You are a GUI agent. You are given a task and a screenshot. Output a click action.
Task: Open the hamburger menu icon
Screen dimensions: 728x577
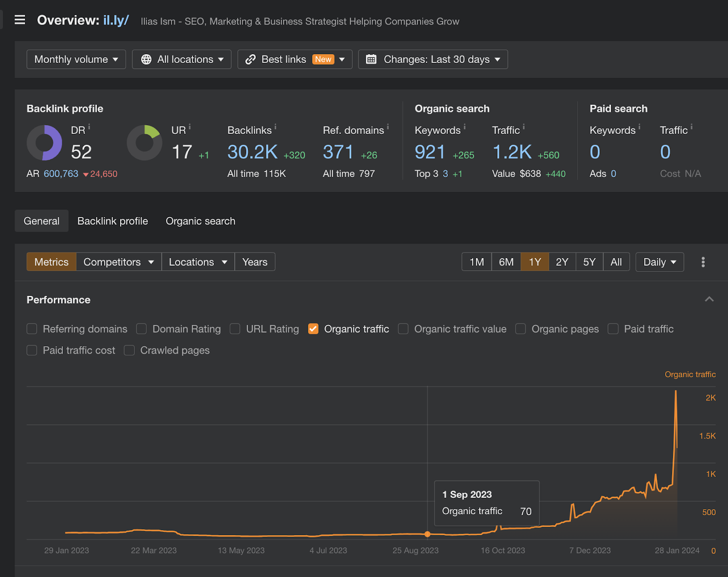point(20,20)
